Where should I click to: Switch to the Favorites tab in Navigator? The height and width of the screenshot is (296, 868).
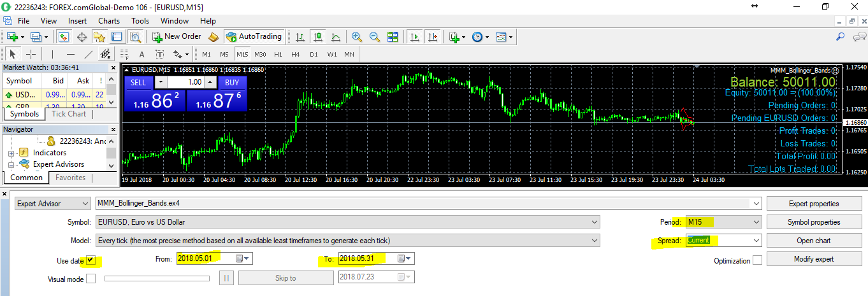[x=70, y=178]
